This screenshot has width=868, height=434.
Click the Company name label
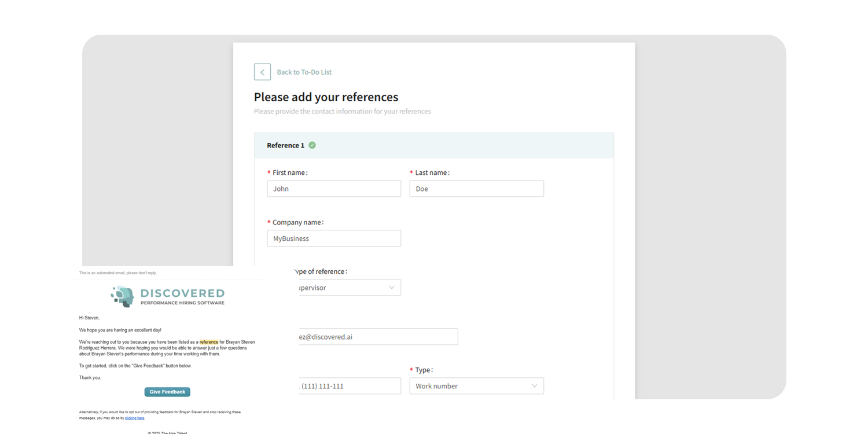pyautogui.click(x=297, y=222)
